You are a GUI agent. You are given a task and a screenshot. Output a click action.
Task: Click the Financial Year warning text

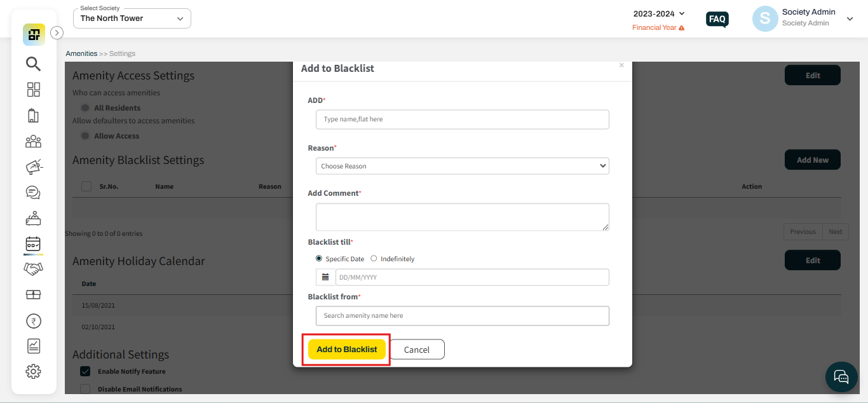click(x=654, y=28)
